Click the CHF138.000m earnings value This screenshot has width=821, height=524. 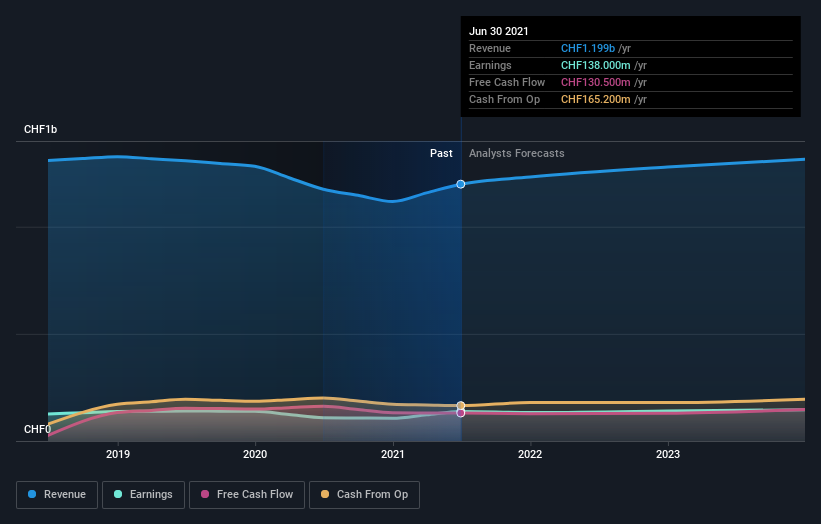point(596,65)
